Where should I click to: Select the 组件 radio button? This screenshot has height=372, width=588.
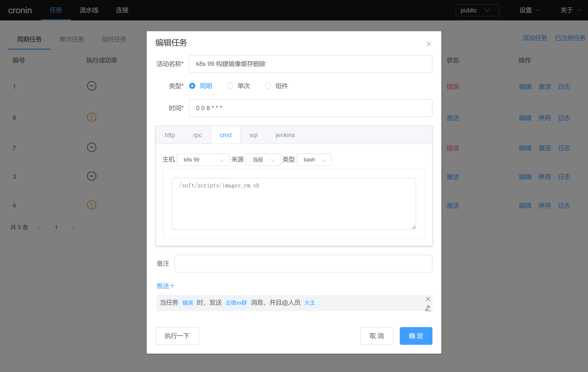(x=268, y=86)
